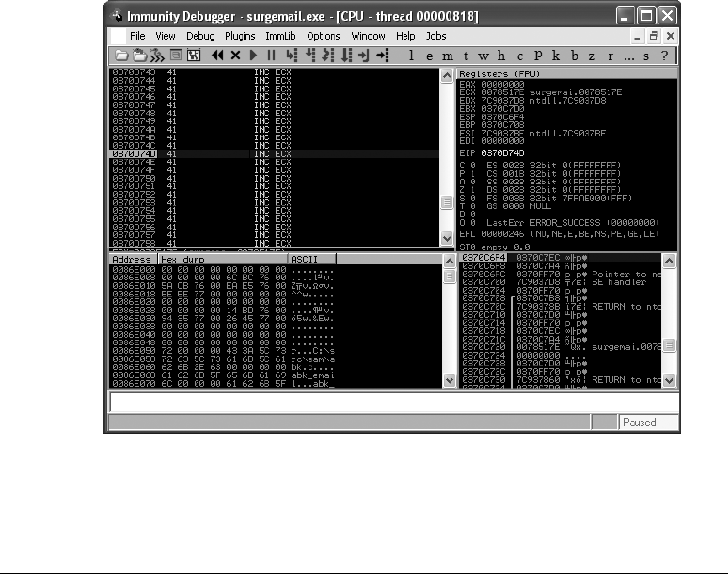
Task: Click the command input bar
Action: click(x=394, y=402)
